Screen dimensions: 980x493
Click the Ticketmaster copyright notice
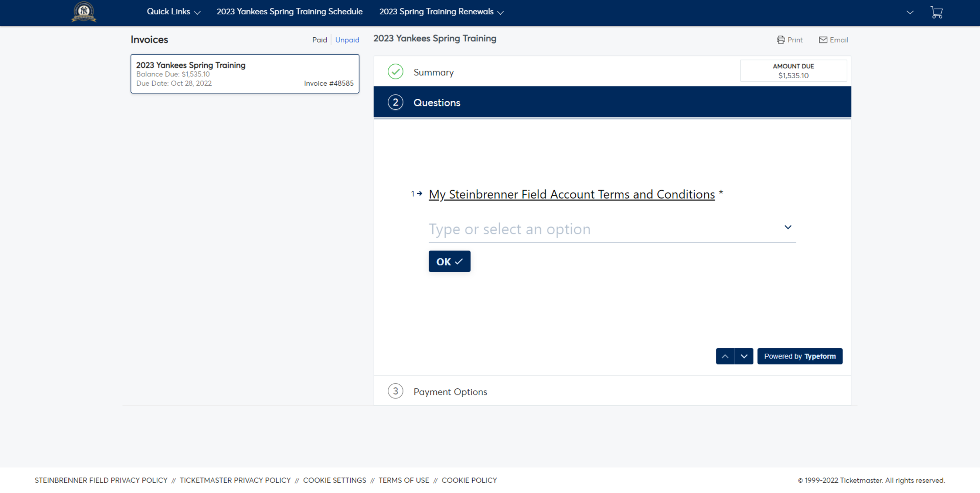[x=871, y=481]
